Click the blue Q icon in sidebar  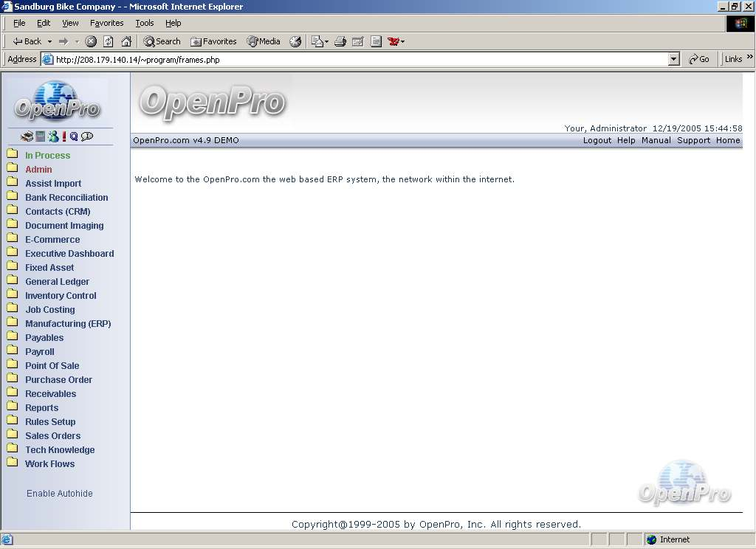[74, 137]
